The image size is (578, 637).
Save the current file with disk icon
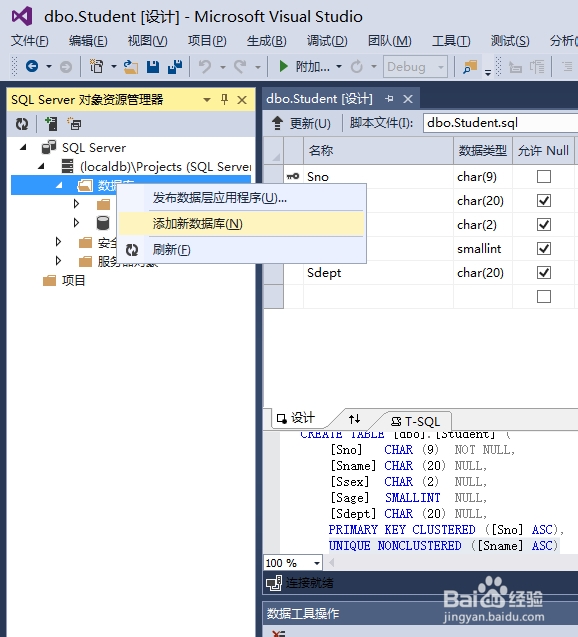(x=153, y=67)
